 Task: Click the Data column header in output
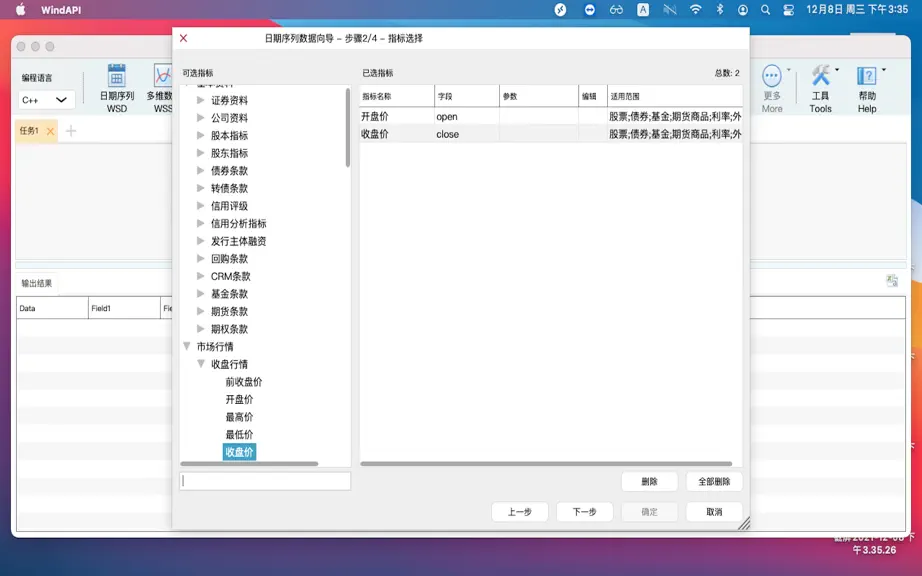(52, 308)
